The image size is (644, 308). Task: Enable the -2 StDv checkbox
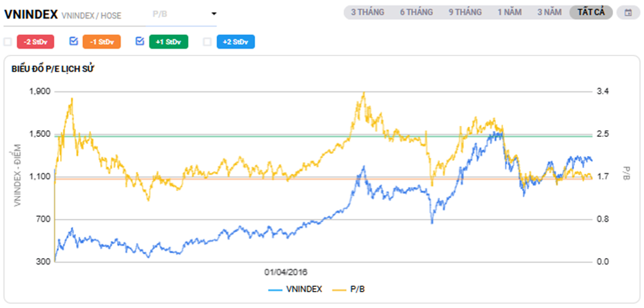pos(8,42)
